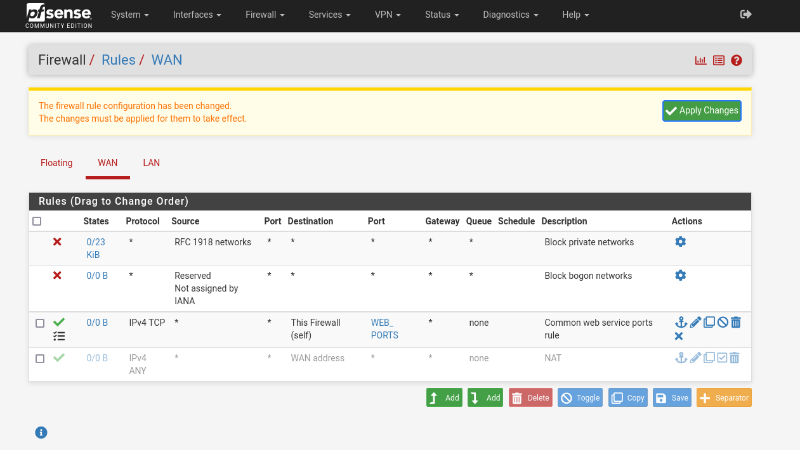Click the Toggle button
This screenshot has width=800, height=450.
point(580,398)
